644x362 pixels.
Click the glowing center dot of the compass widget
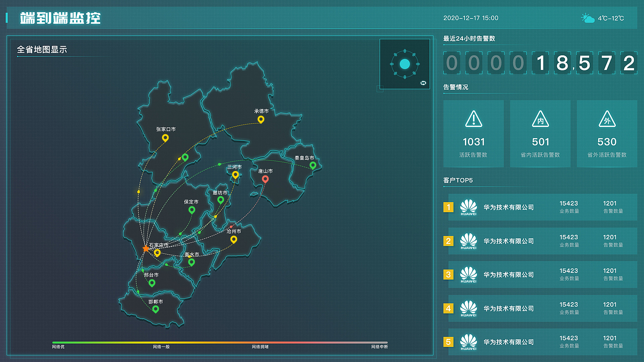coord(405,64)
